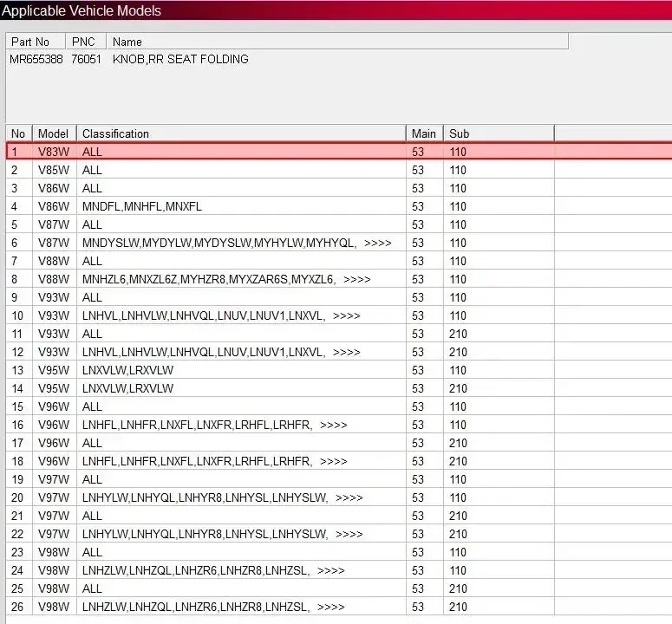Expand the >>>> on row 8 V88W
The image size is (672, 624).
tap(357, 280)
